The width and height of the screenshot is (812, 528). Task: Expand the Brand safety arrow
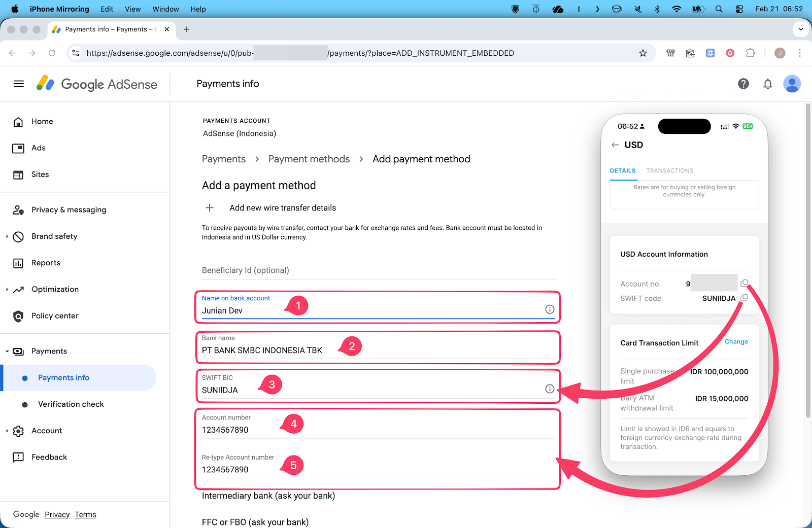pos(7,236)
